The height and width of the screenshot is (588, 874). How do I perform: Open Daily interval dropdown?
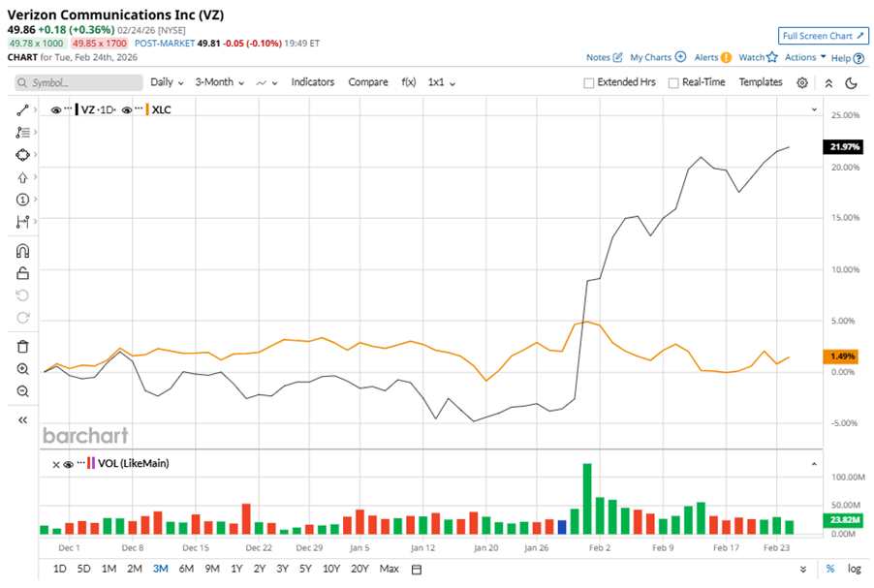[x=167, y=82]
